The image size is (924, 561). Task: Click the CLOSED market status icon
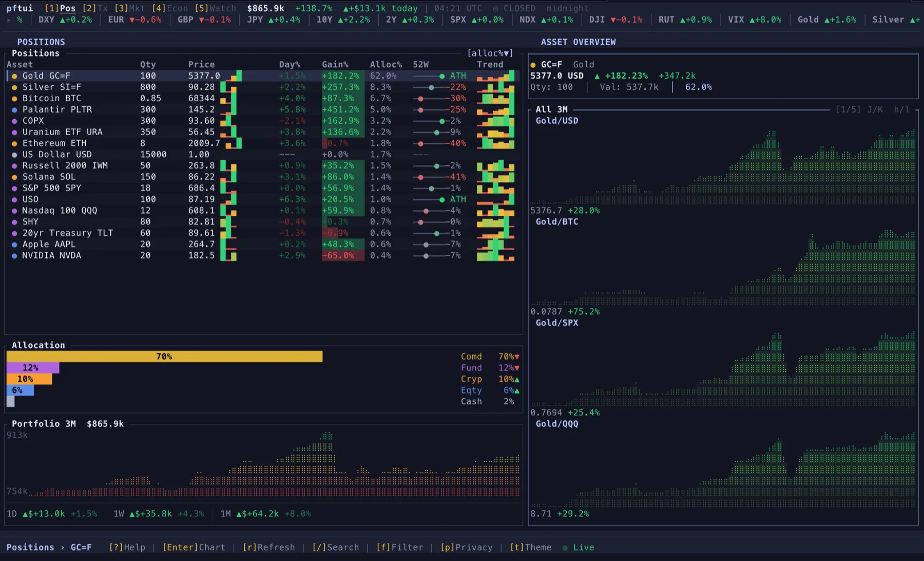point(495,9)
